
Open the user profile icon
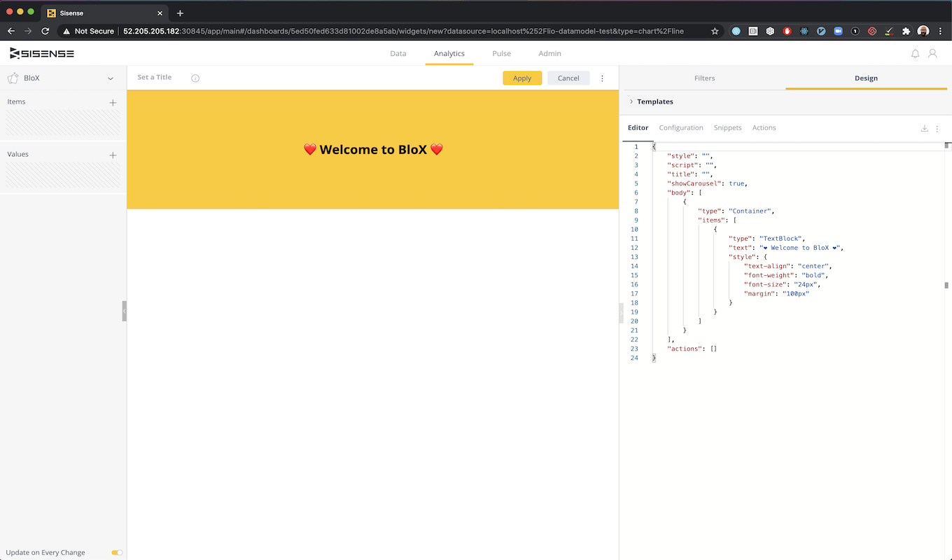(932, 54)
